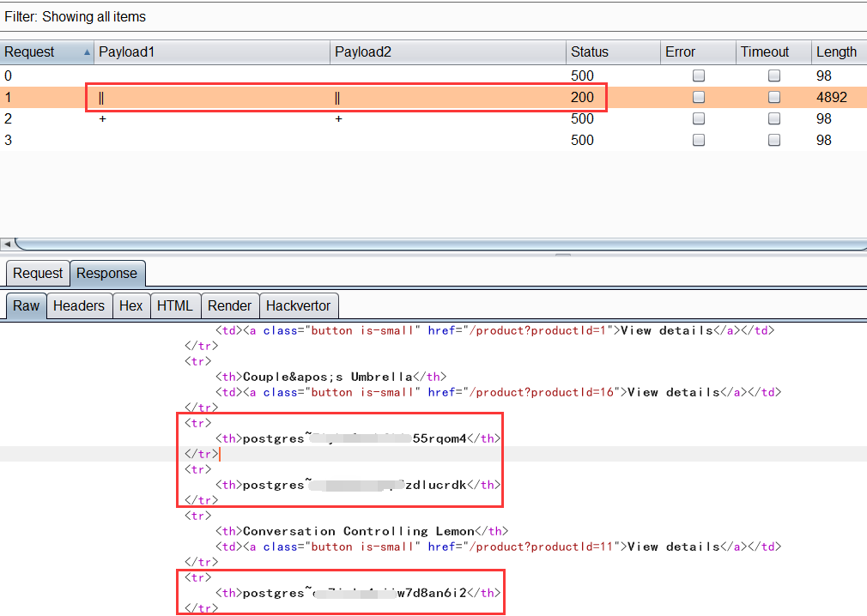The image size is (867, 616).
Task: Switch to the Request tab
Action: [38, 273]
